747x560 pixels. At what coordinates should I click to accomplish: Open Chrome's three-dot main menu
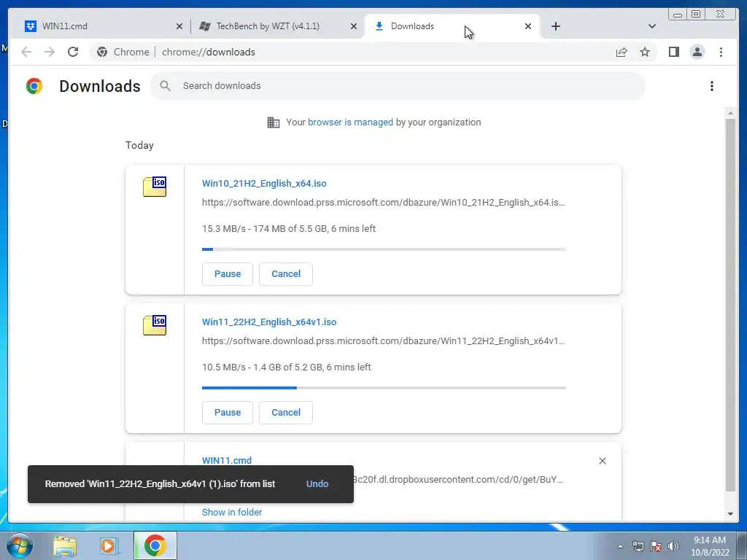coord(721,52)
